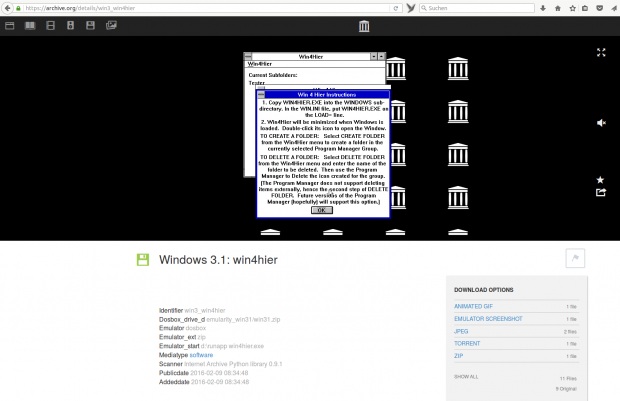Image resolution: width=620 pixels, height=401 pixels.
Task: Click the Pocket shield icon in toolbar
Action: [x=599, y=8]
